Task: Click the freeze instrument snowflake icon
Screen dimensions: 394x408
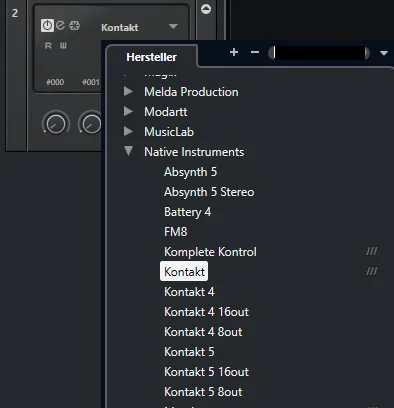Action: click(x=74, y=25)
